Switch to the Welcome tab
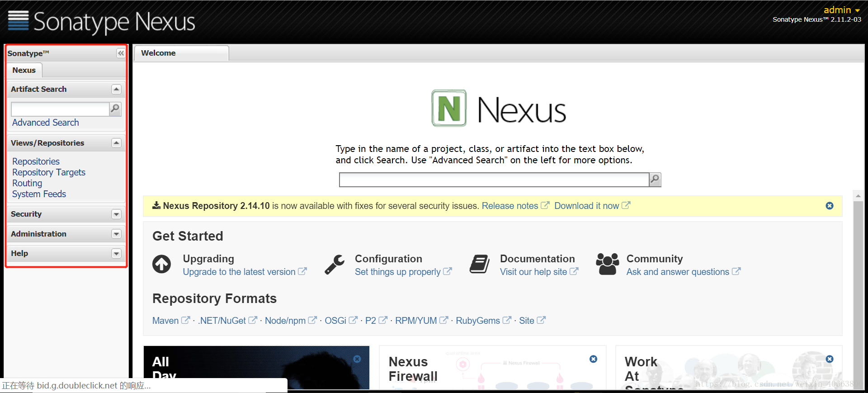The height and width of the screenshot is (393, 868). point(181,53)
